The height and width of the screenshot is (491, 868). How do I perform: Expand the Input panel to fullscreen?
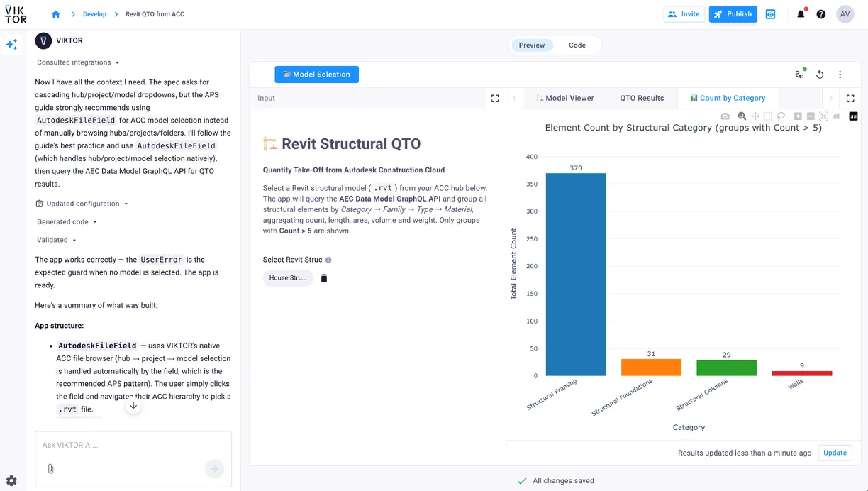[495, 99]
